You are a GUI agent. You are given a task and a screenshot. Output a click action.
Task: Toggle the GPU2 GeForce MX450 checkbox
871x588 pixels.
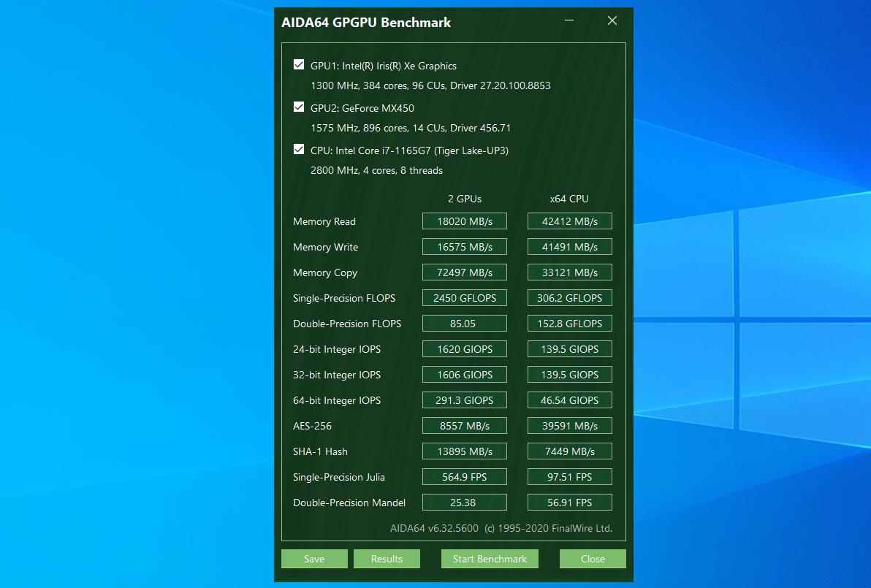[299, 107]
